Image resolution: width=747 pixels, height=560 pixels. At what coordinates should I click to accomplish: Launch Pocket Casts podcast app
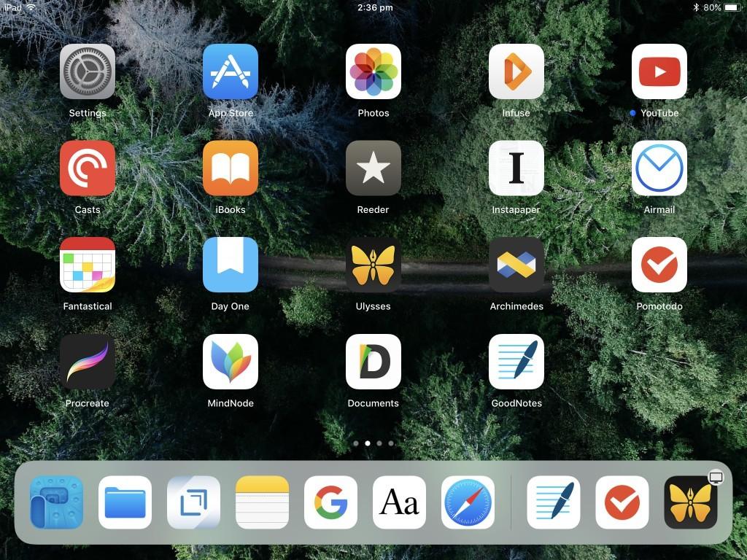88,168
